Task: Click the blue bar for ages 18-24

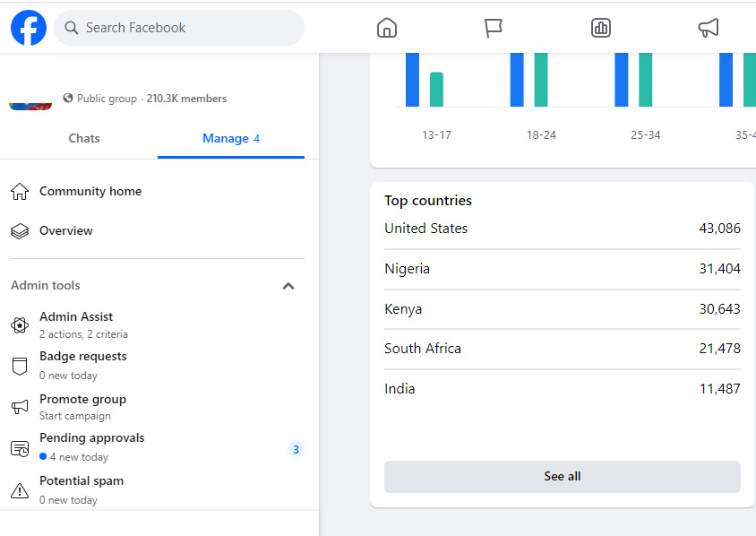Action: point(517,80)
